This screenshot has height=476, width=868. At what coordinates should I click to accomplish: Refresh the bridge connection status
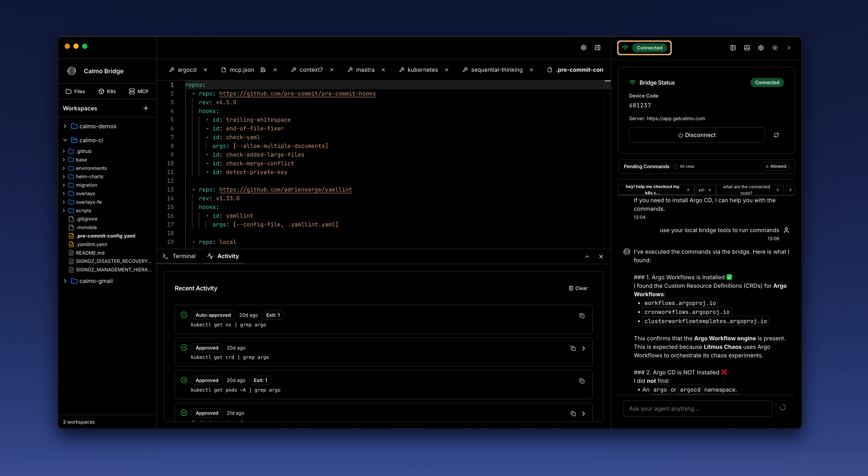pos(776,135)
